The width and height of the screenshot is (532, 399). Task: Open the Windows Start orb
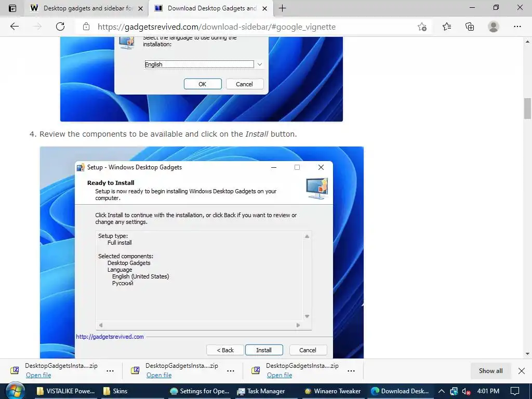[x=16, y=391]
